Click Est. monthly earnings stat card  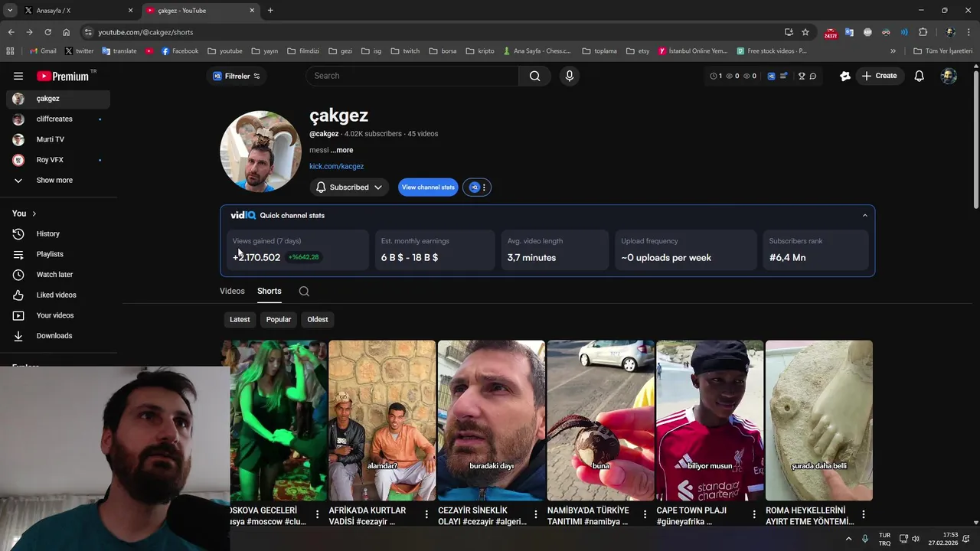(435, 250)
